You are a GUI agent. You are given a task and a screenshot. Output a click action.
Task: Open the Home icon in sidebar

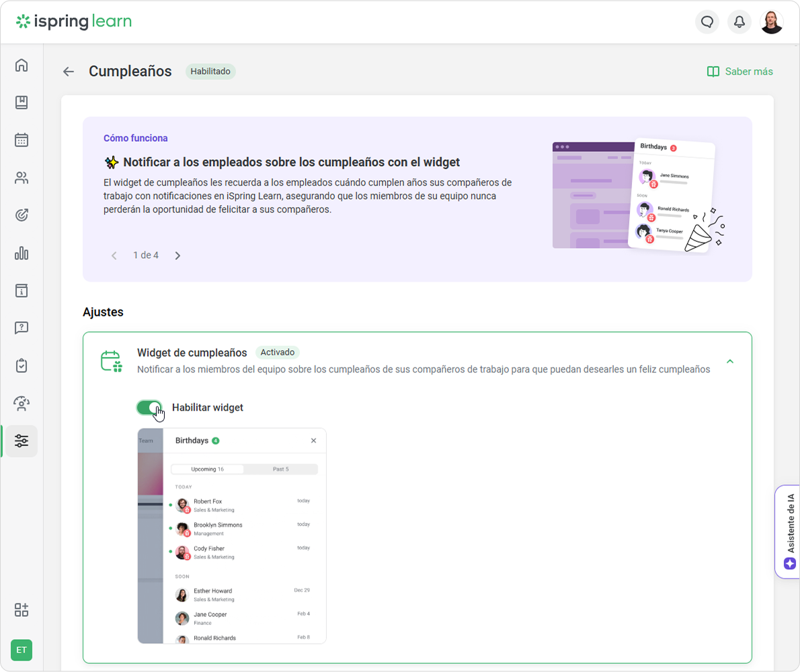tap(22, 65)
